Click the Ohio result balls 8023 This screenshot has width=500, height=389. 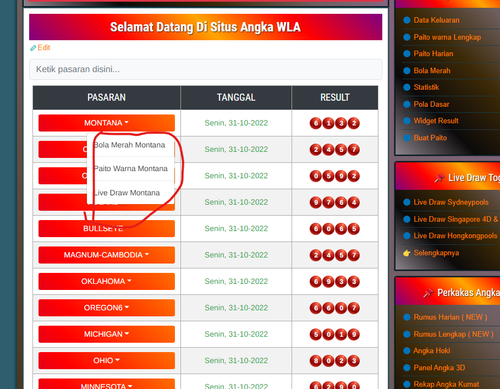click(x=335, y=361)
